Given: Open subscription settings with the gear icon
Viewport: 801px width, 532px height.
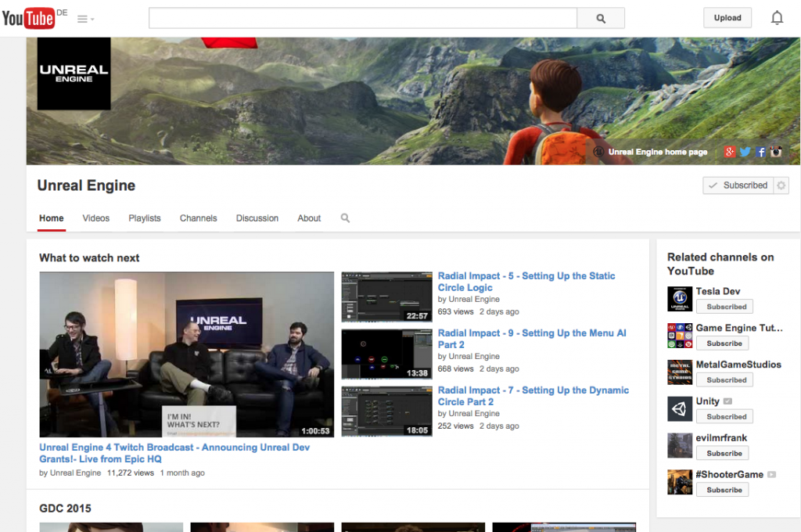Looking at the screenshot, I should pos(780,185).
